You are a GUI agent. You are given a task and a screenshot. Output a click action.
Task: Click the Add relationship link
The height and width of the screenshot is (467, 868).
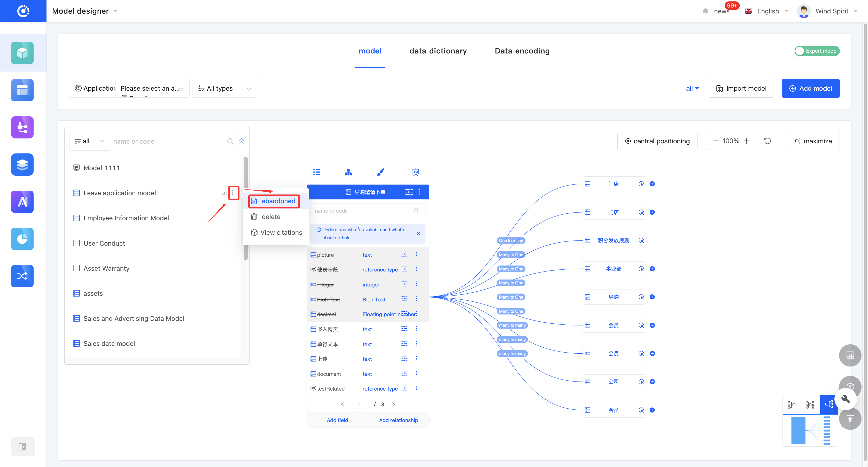[x=398, y=420]
